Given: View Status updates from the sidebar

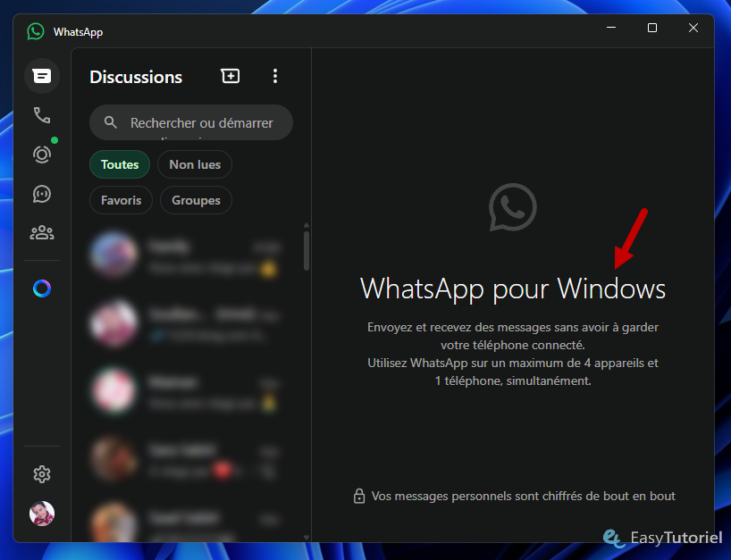Looking at the screenshot, I should pos(41,155).
